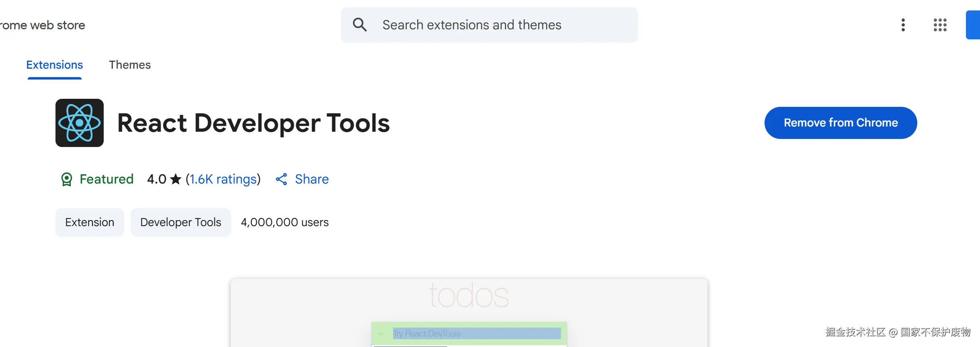Click the Featured badge ribbon icon
Screen dimensions: 980x347
pyautogui.click(x=67, y=179)
